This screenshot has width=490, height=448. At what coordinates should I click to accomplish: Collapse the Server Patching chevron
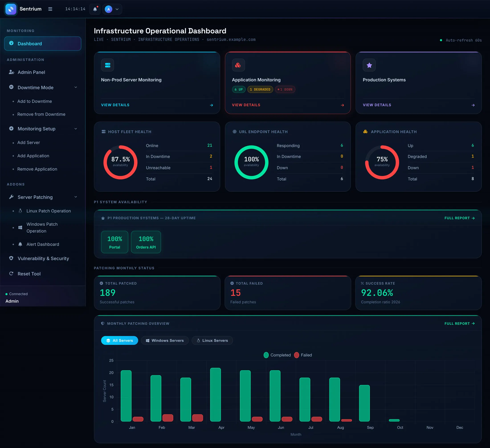tap(76, 197)
